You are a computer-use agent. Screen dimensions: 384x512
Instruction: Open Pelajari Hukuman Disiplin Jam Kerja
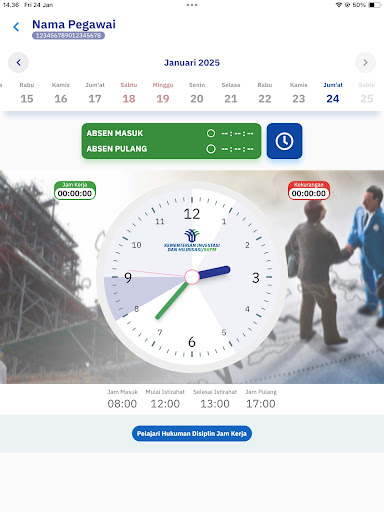pos(192,433)
